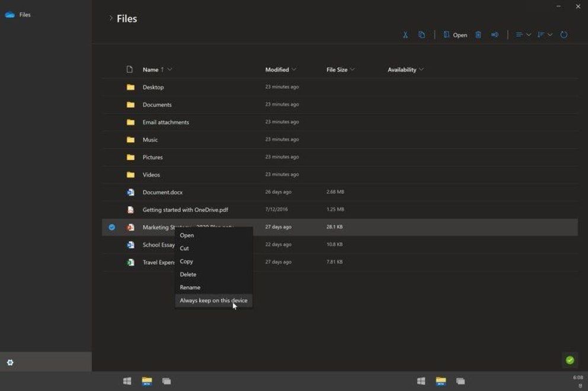Select the Document.docx file name
The image size is (588, 391).
pos(162,193)
